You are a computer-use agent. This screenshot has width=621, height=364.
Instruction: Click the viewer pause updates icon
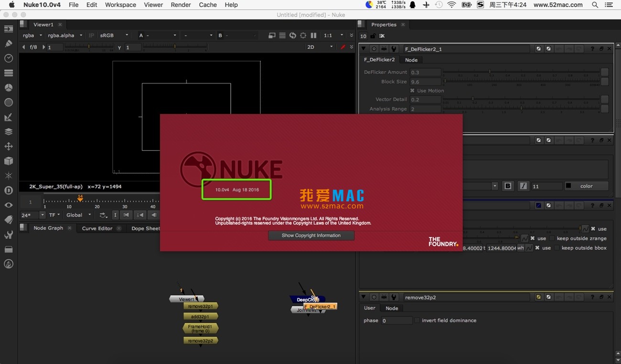(x=313, y=35)
